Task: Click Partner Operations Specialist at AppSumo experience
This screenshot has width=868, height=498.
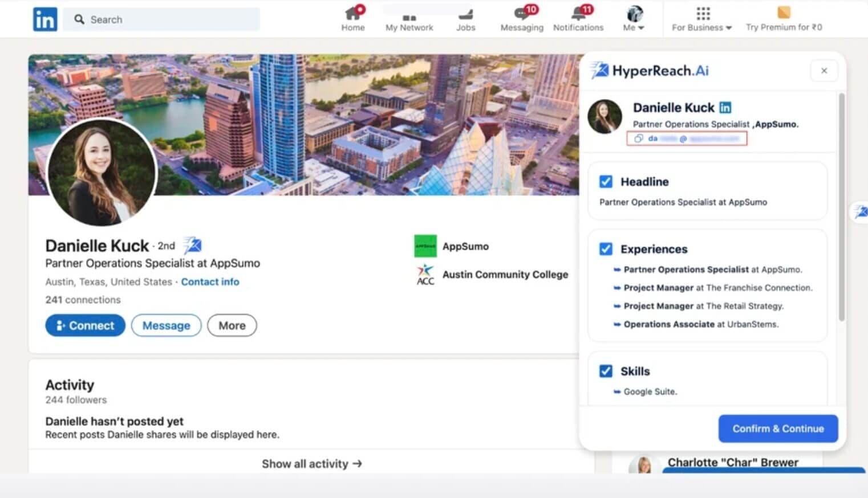Action: 713,270
